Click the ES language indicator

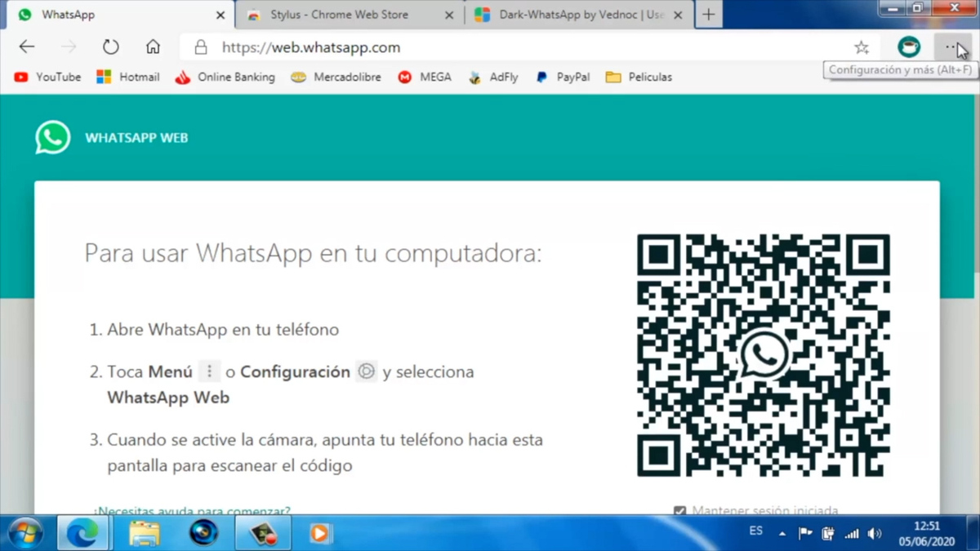(x=756, y=531)
